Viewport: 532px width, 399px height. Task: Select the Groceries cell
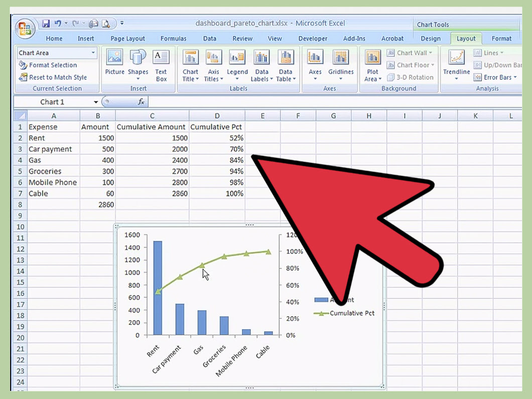pos(54,171)
